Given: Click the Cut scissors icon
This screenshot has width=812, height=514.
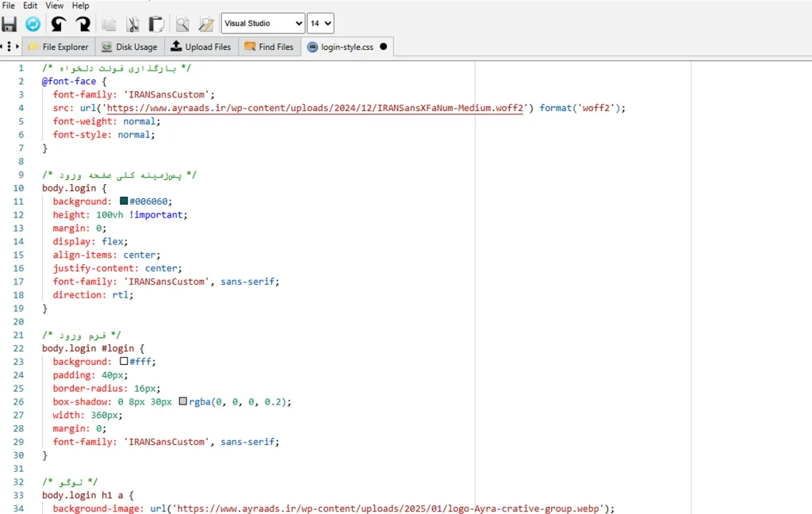Looking at the screenshot, I should coord(133,24).
